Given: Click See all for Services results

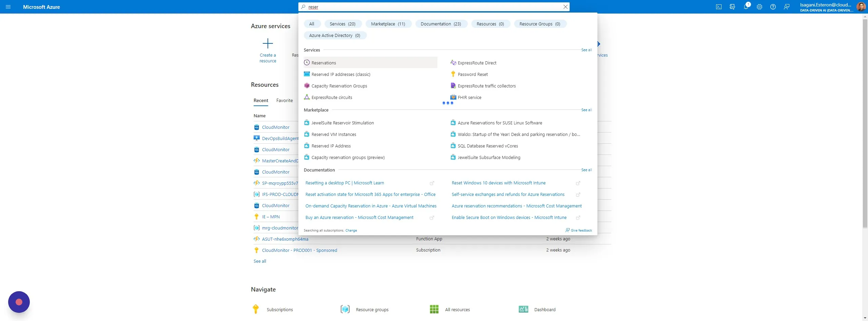Looking at the screenshot, I should [x=586, y=50].
